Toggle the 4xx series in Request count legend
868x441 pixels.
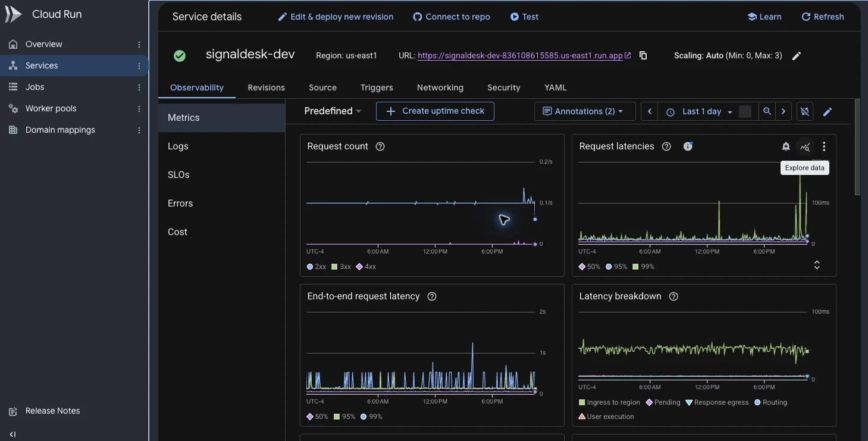coord(366,267)
